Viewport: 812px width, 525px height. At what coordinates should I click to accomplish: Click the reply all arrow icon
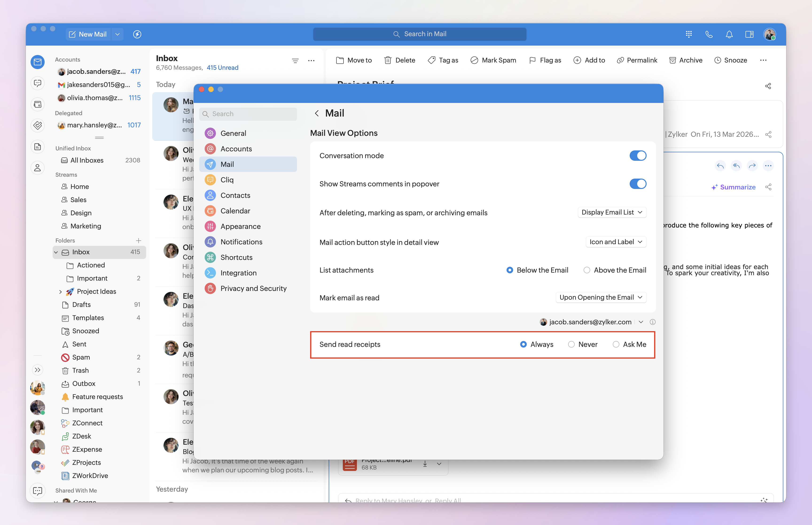736,166
